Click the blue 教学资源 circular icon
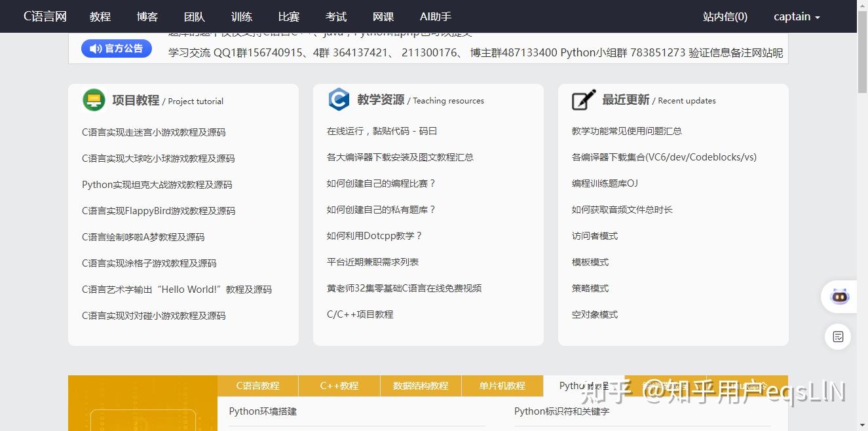This screenshot has height=431, width=868. coord(338,100)
